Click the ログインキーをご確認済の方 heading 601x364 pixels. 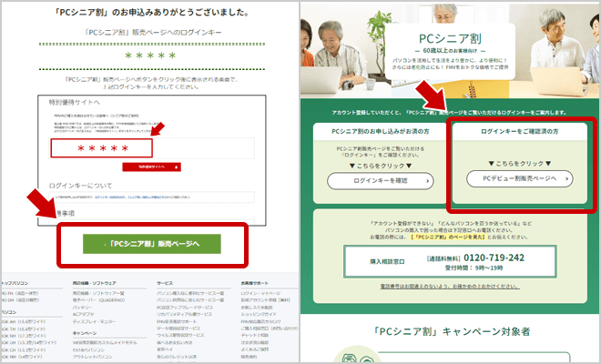tap(520, 131)
